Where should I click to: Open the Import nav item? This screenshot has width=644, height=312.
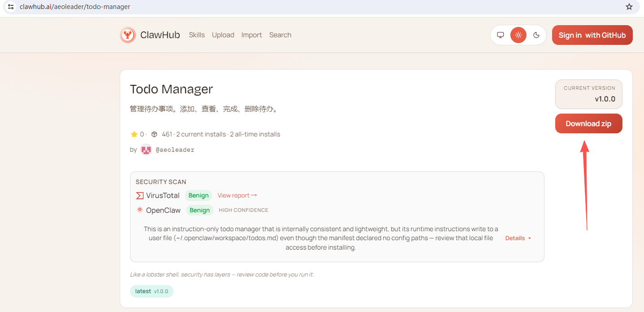pyautogui.click(x=252, y=35)
